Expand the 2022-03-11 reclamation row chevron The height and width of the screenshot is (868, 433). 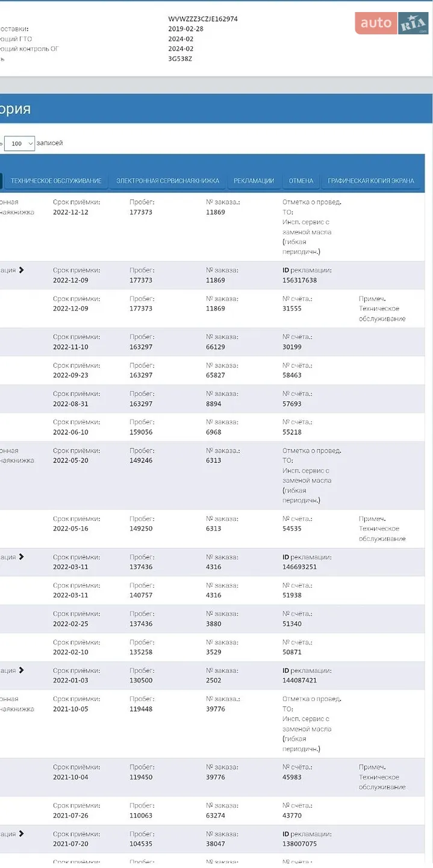[x=22, y=557]
